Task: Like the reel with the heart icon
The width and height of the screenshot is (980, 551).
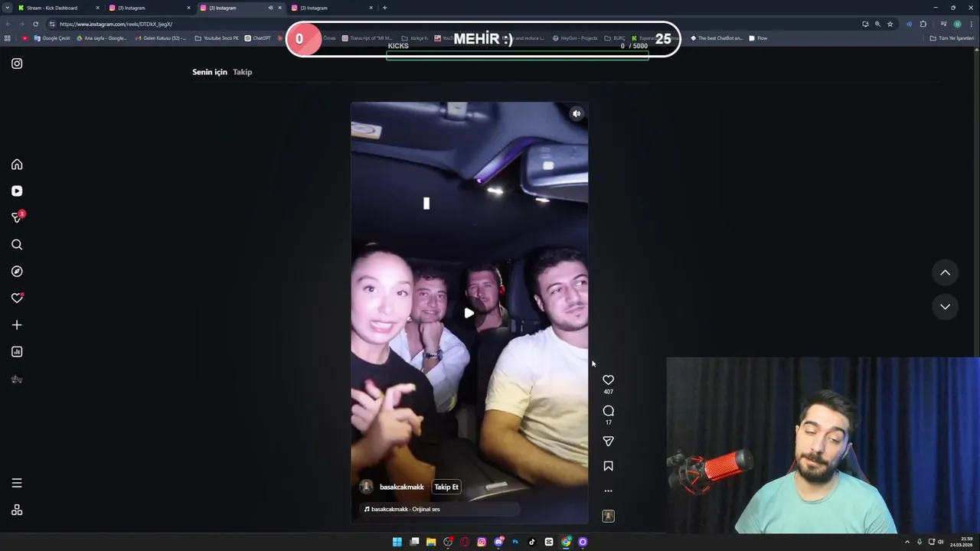Action: 608,380
